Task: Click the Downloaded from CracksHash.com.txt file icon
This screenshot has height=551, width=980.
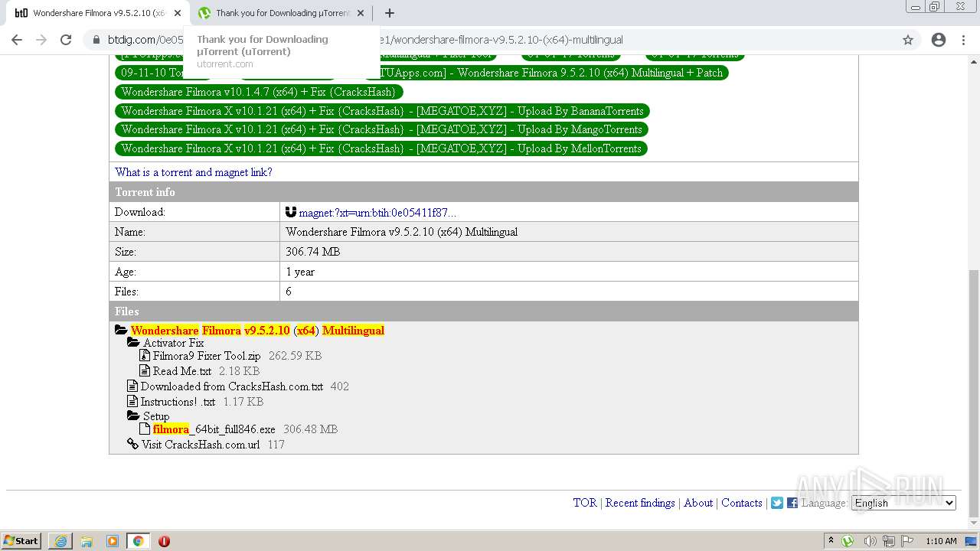Action: (132, 386)
